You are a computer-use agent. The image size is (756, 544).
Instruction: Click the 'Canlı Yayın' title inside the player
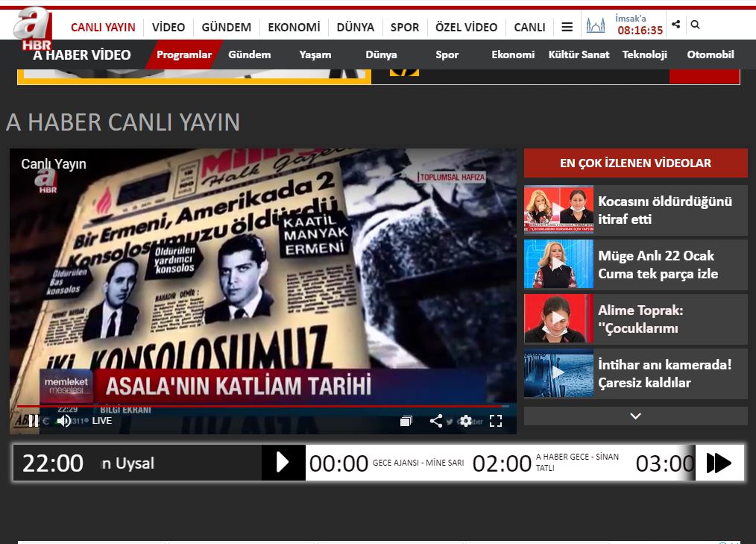click(54, 164)
